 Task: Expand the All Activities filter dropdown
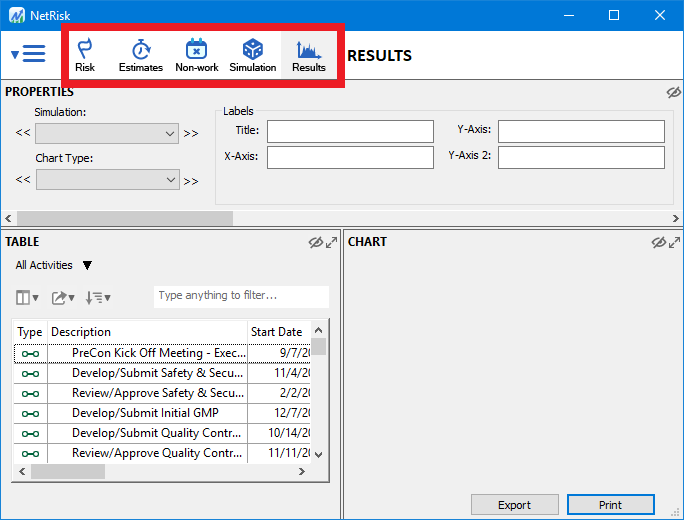[x=87, y=265]
